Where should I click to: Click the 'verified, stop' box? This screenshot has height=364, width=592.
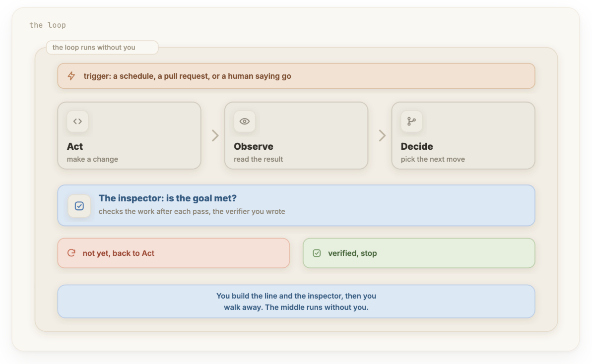click(419, 253)
